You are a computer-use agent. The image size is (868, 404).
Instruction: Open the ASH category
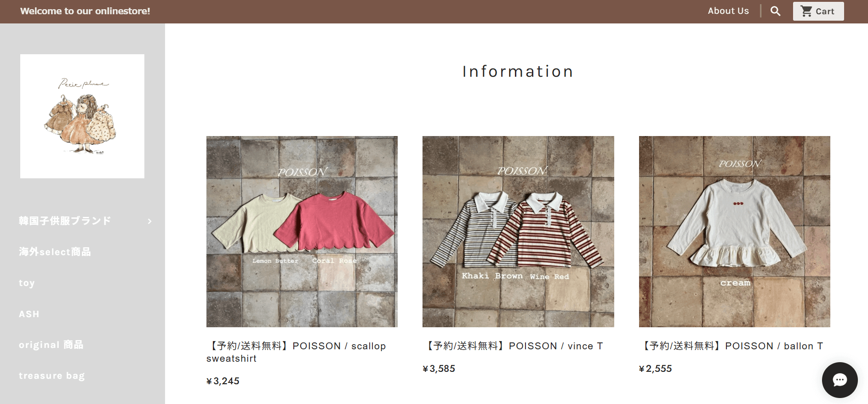29,314
